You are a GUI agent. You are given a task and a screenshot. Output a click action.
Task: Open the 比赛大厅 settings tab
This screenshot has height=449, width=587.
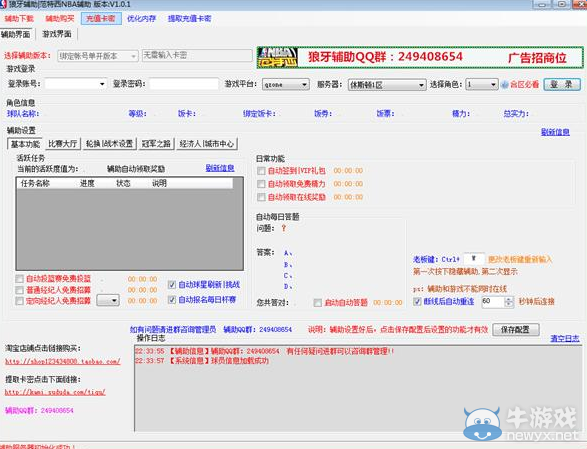pyautogui.click(x=63, y=144)
